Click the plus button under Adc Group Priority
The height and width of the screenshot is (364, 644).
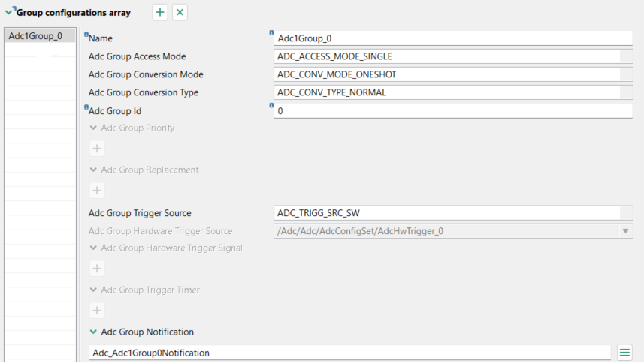click(97, 149)
